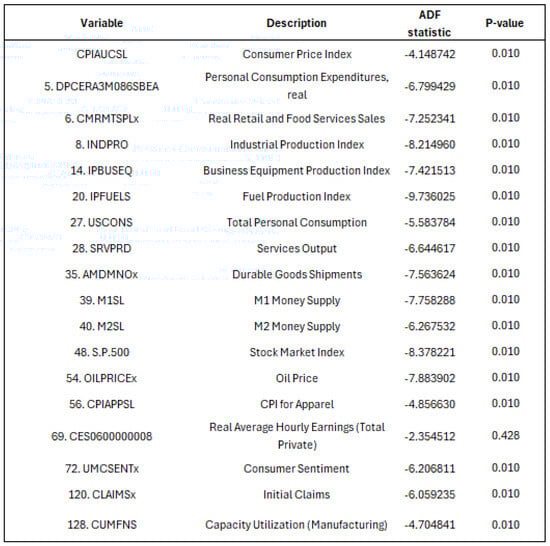
Task: Select the Business Equipment Production Index description
Action: 296,170
